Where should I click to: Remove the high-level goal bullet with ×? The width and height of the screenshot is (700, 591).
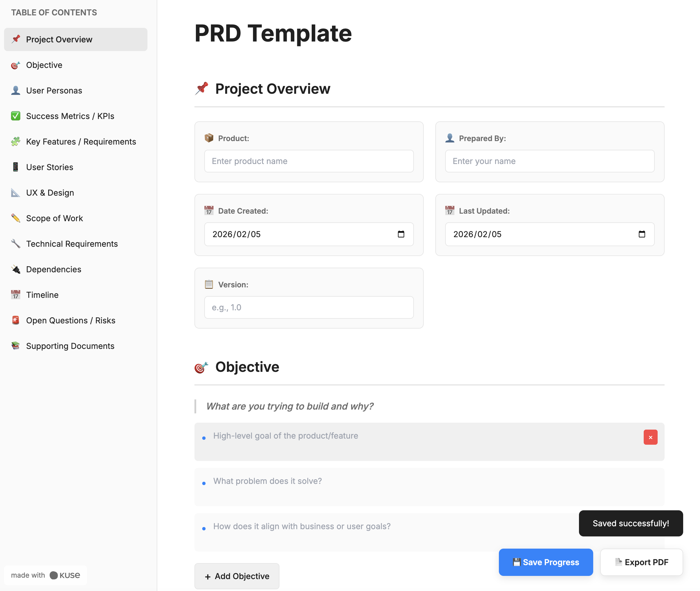coord(650,437)
